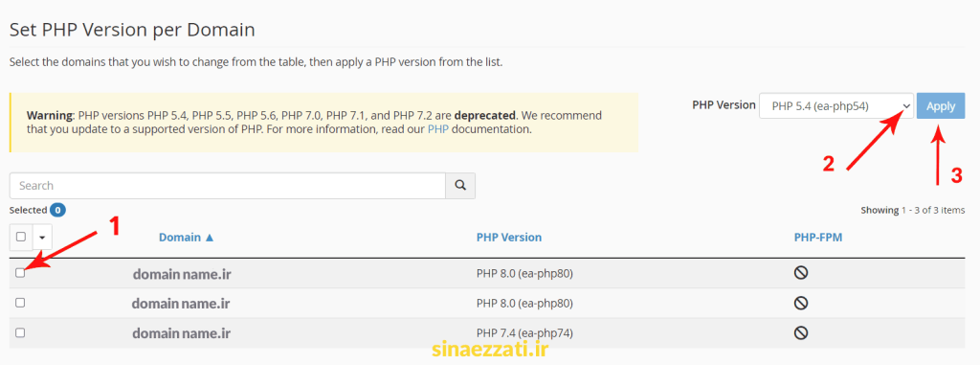Click PHP-FPM disabled icon in PHP 7.4 row
Screen dimensions: 980x365
point(801,333)
